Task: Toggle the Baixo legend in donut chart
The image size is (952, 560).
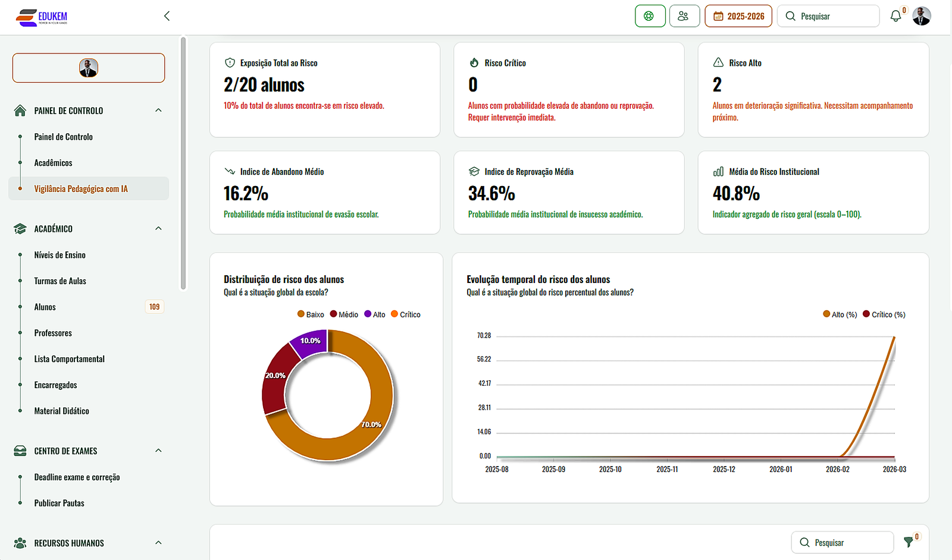Action: click(311, 314)
